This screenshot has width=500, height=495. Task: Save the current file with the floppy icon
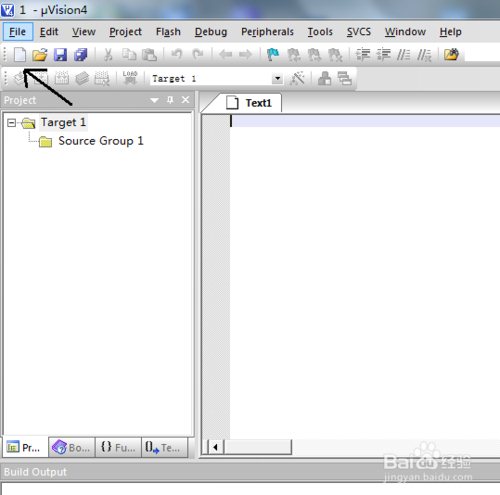pos(60,54)
